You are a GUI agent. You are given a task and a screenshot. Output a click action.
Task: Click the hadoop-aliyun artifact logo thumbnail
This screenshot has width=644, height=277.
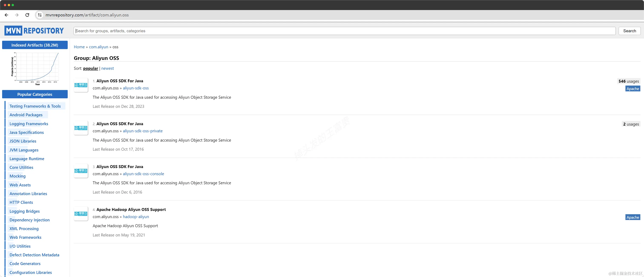point(81,214)
